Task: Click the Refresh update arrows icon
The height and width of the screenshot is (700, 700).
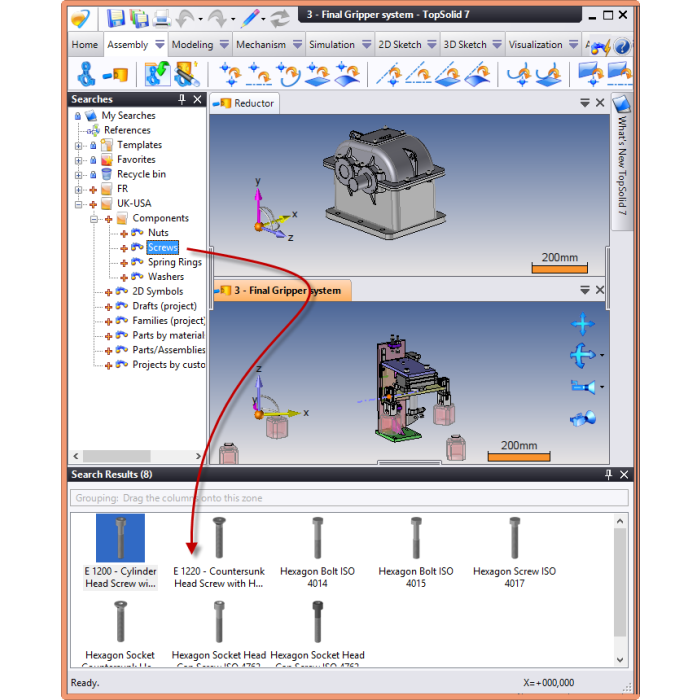Action: 280,19
